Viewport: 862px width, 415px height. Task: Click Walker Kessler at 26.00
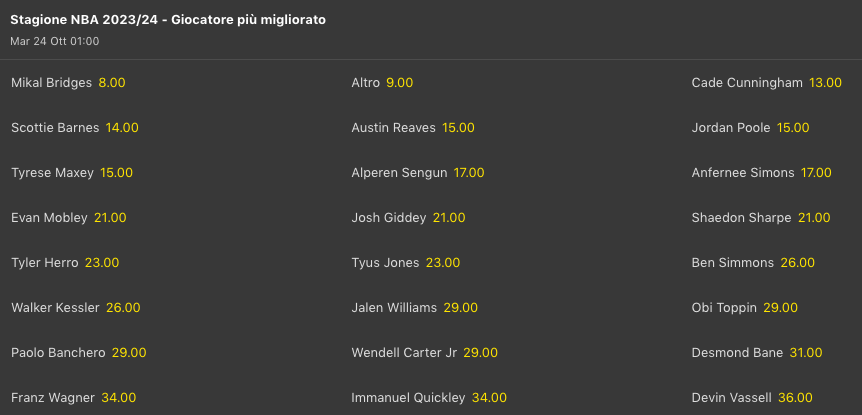[x=123, y=308]
